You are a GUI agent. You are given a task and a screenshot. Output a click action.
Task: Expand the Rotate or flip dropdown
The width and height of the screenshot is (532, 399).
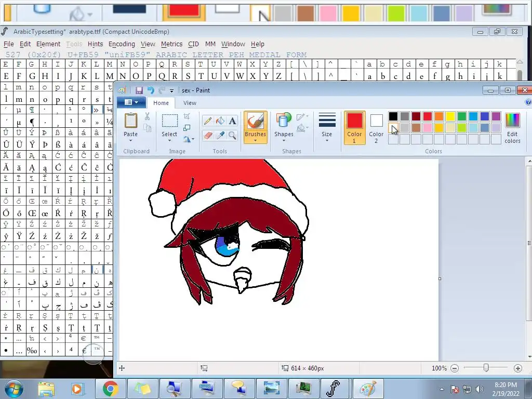tap(189, 139)
